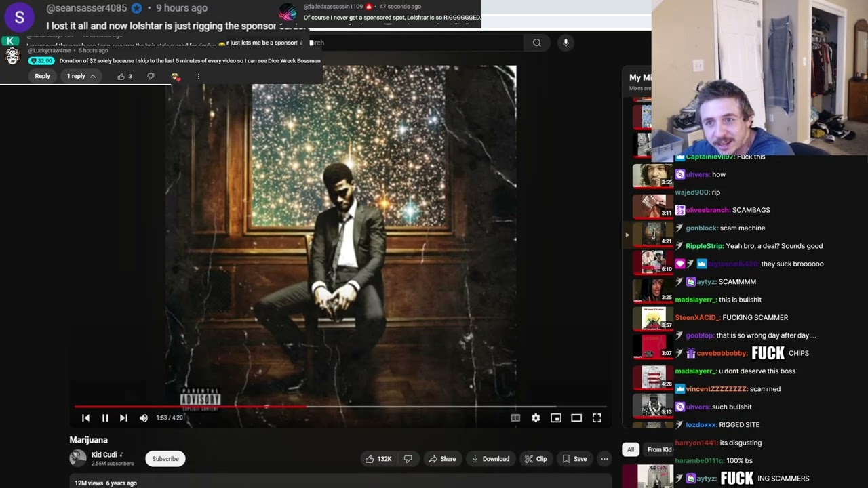868x488 pixels.
Task: Open the comment's three-dot options menu
Action: click(x=198, y=77)
